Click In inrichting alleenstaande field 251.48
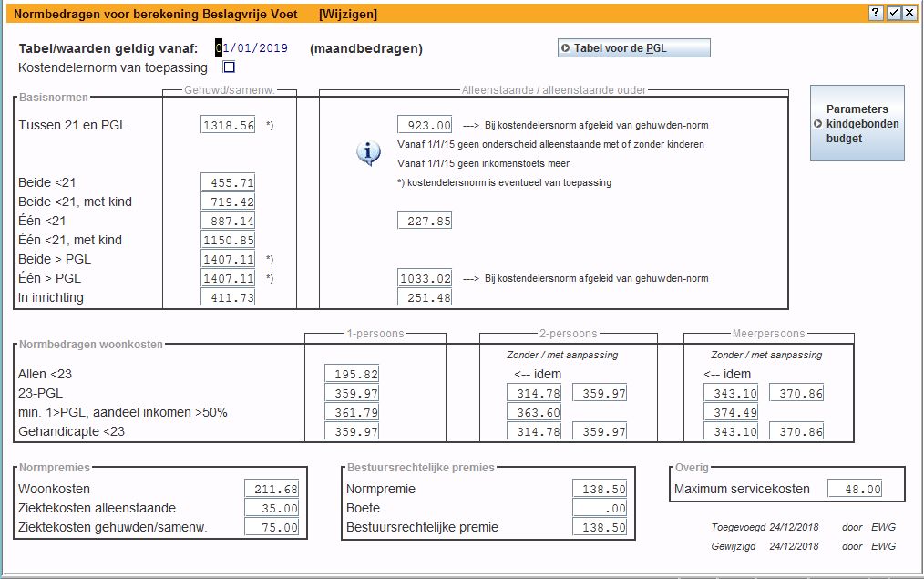Screen dimensions: 924x579 [425, 297]
